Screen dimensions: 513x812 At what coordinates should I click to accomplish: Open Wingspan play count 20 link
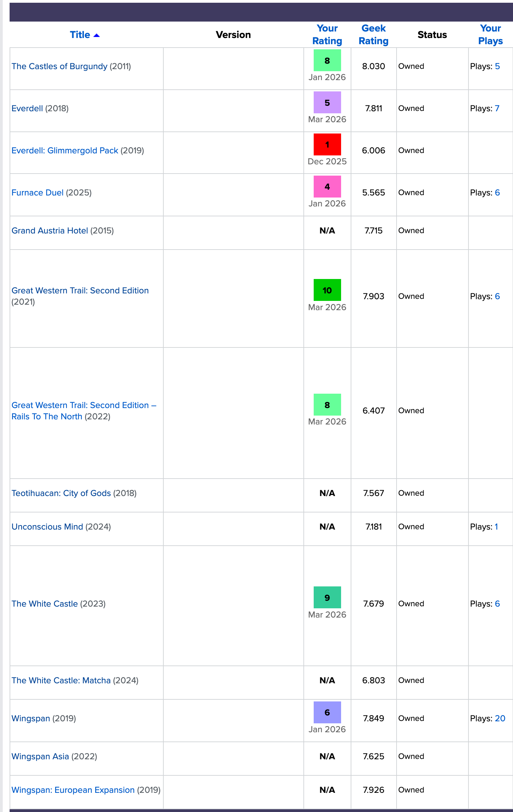click(x=500, y=719)
